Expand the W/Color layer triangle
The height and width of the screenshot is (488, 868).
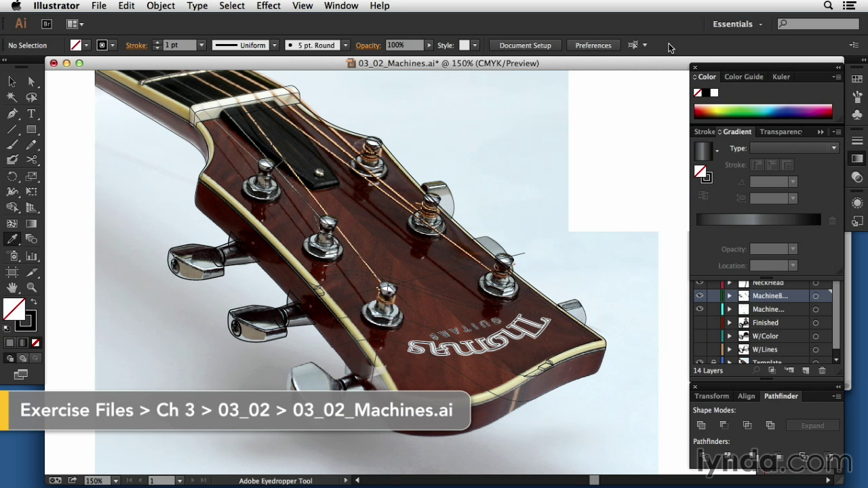pyautogui.click(x=730, y=336)
